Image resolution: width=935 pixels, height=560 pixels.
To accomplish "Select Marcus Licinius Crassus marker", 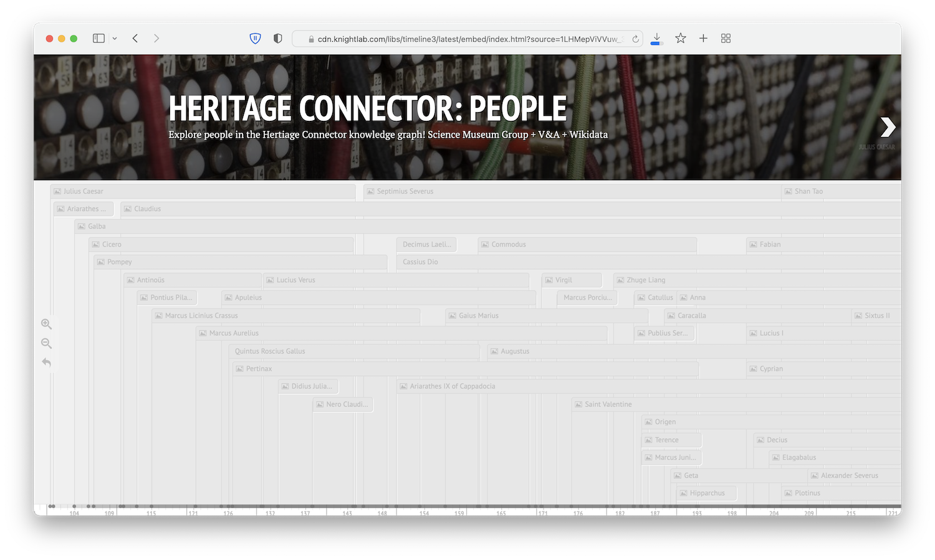I will (286, 315).
